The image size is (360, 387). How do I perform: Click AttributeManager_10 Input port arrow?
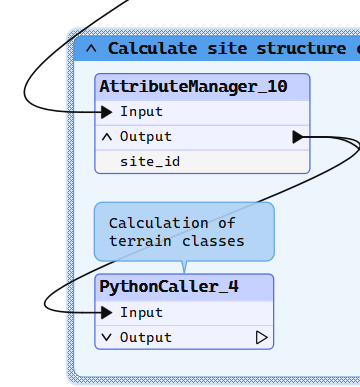tap(107, 112)
